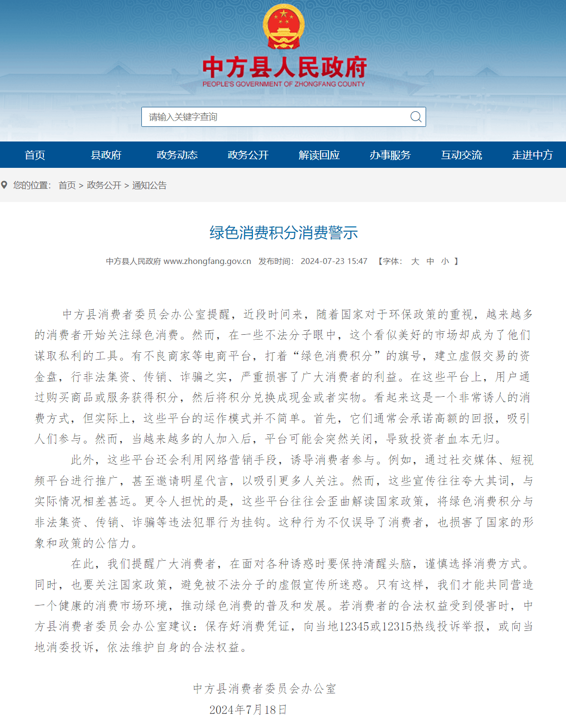Visit the 走进中方 section

pos(532,155)
